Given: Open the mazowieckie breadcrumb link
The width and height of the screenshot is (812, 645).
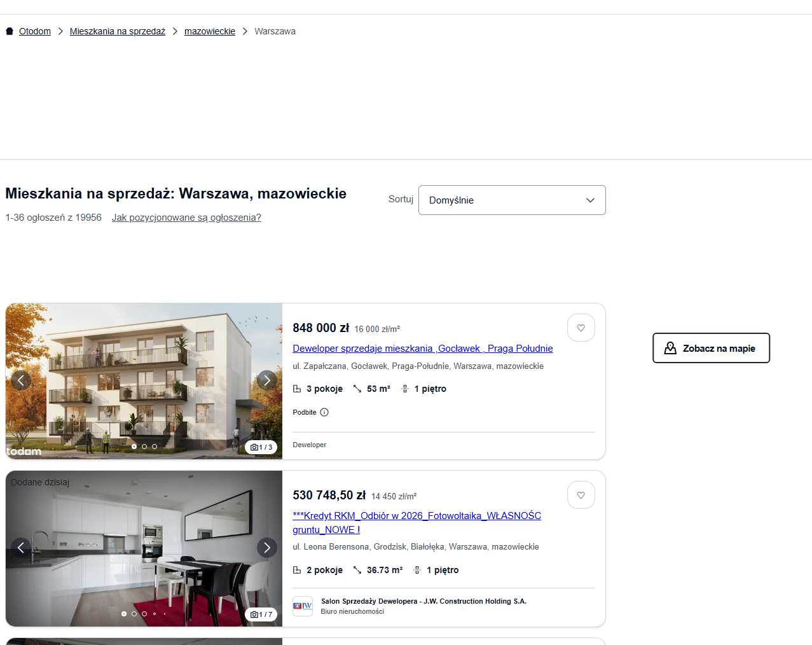Looking at the screenshot, I should pyautogui.click(x=210, y=31).
